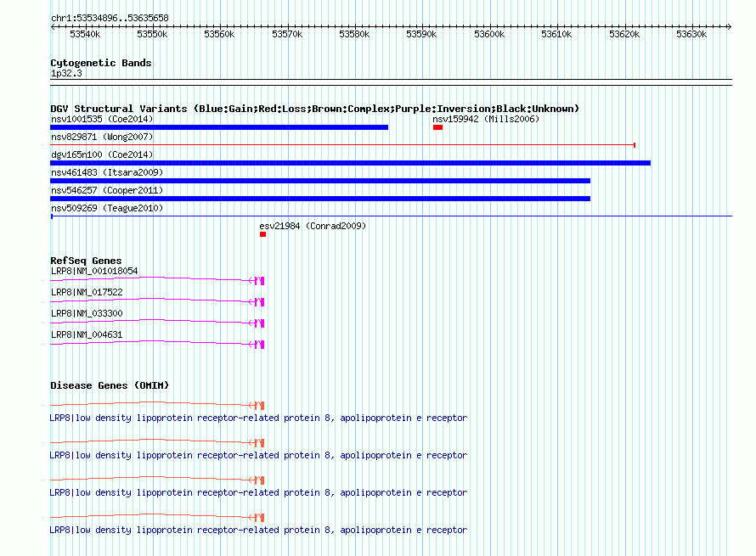Click the 53540k ruler tick label
This screenshot has width=756, height=556.
click(x=85, y=34)
